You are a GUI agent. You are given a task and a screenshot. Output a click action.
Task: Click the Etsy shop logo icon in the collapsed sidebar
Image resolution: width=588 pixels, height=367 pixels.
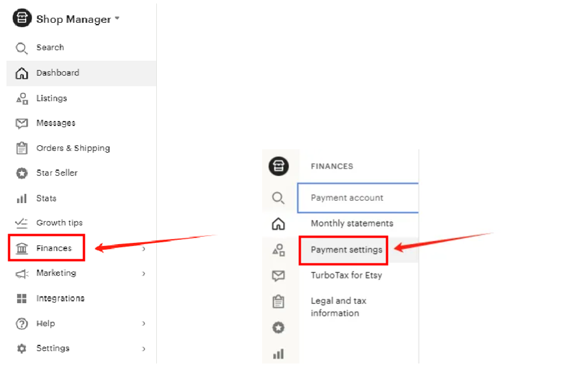[278, 166]
